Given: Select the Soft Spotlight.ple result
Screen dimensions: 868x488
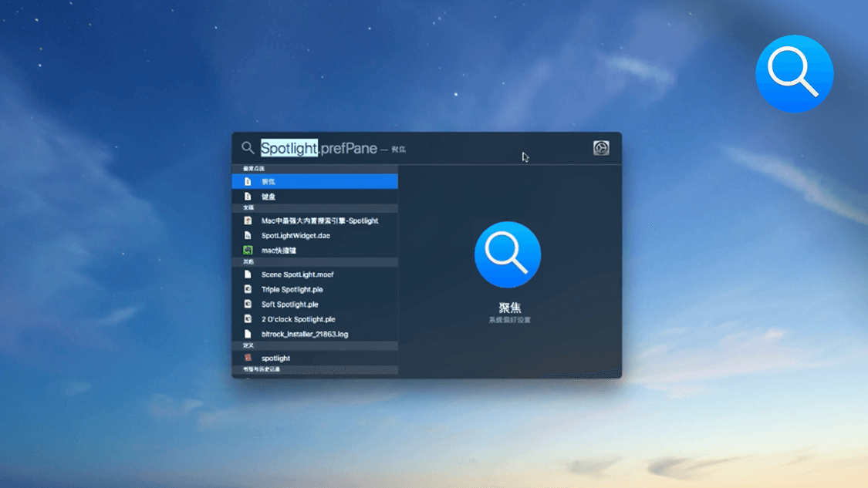Looking at the screenshot, I should [x=289, y=305].
